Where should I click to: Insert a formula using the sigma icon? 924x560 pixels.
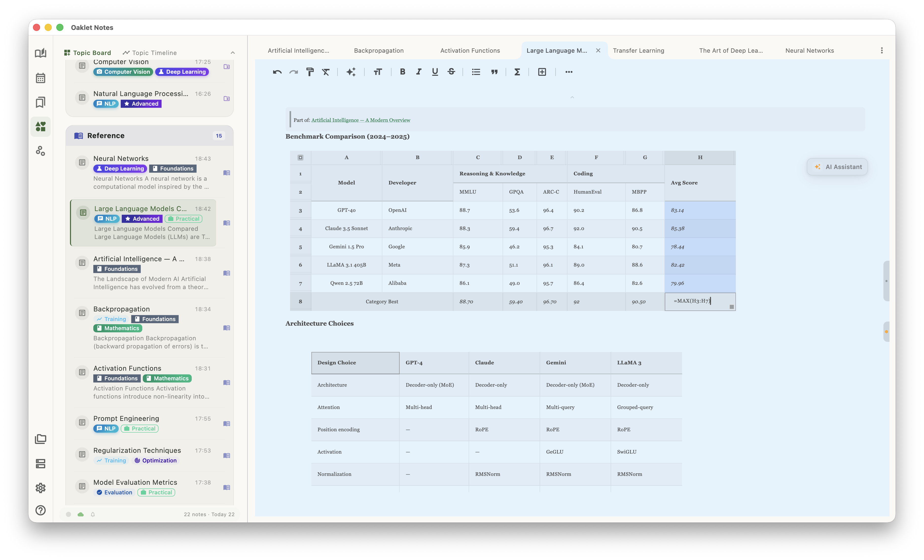click(x=517, y=72)
